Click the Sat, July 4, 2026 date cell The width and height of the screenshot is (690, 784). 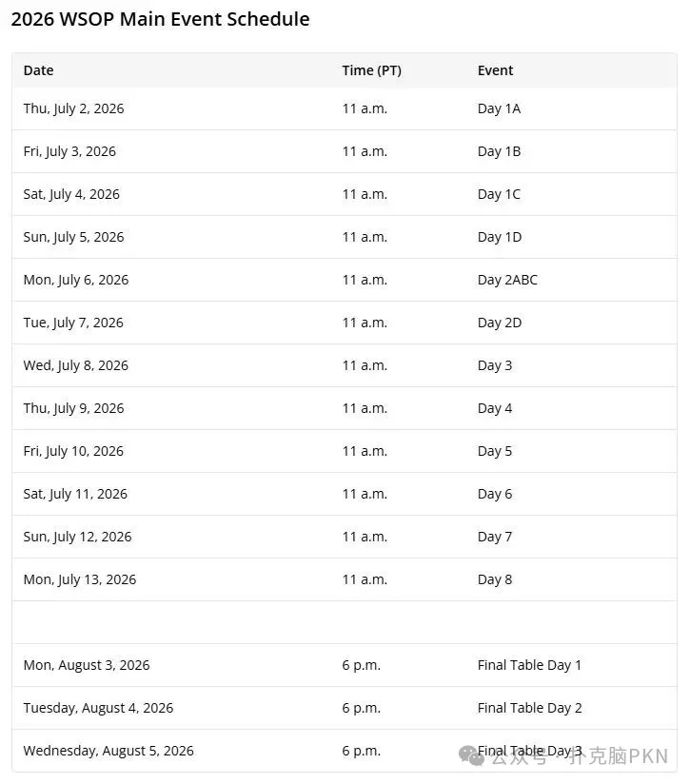click(71, 194)
